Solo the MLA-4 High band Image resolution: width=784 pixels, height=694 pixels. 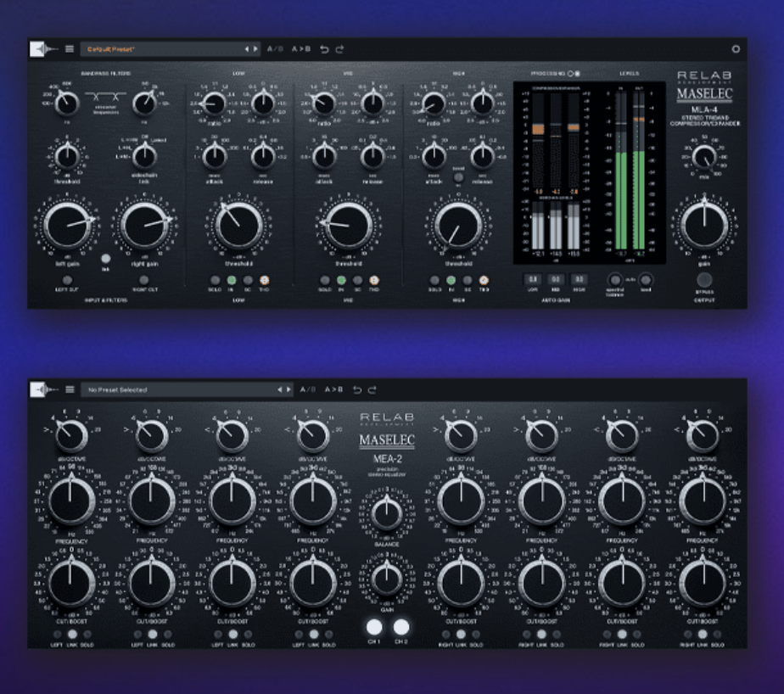pos(434,281)
